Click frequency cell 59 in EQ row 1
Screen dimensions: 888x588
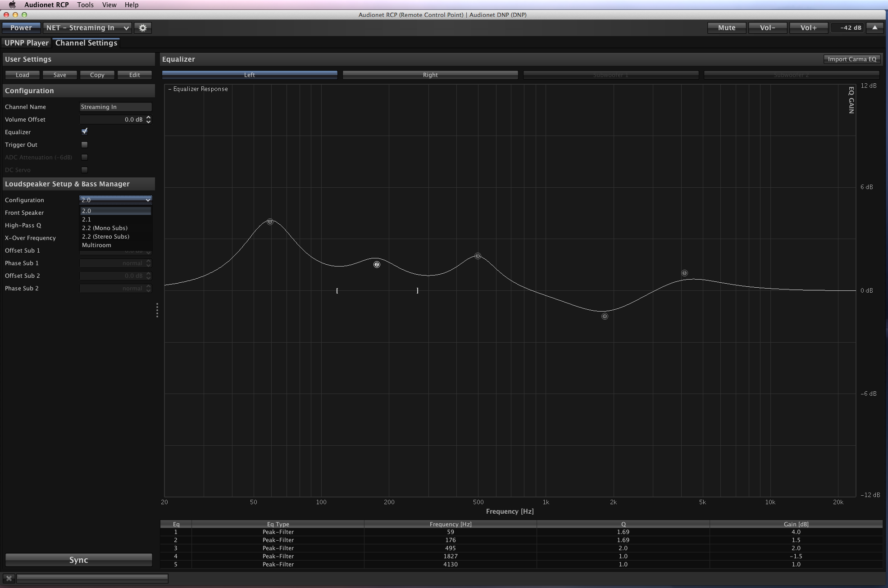[x=451, y=532]
